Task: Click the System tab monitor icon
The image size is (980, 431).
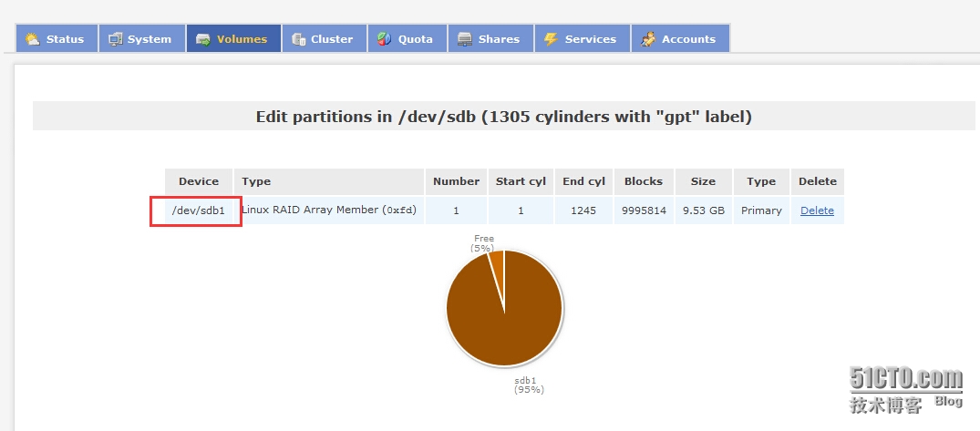Action: (x=115, y=39)
